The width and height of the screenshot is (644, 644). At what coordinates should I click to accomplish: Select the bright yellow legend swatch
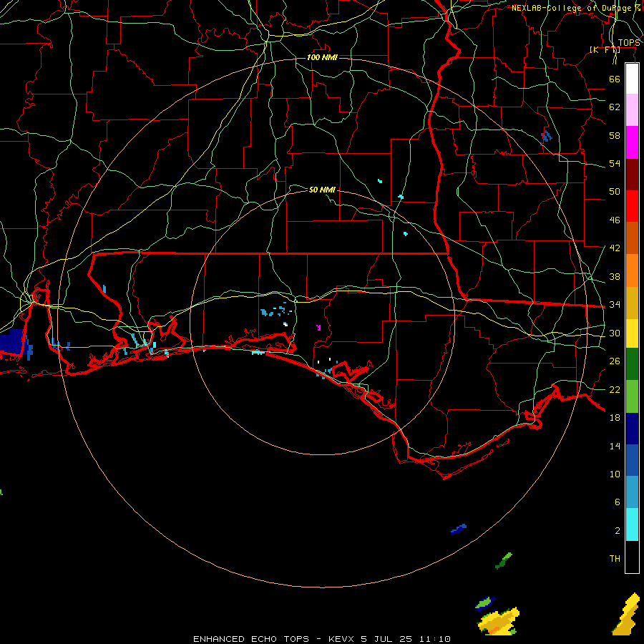click(632, 333)
